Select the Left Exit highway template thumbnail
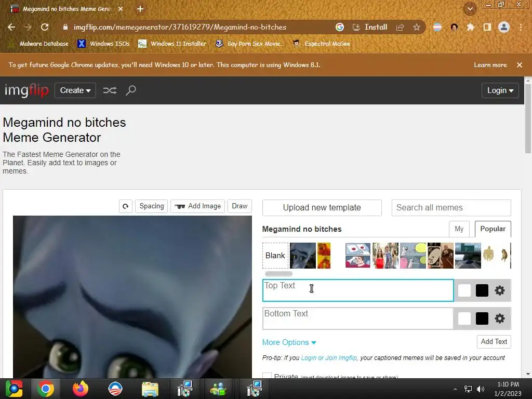 pos(468,256)
